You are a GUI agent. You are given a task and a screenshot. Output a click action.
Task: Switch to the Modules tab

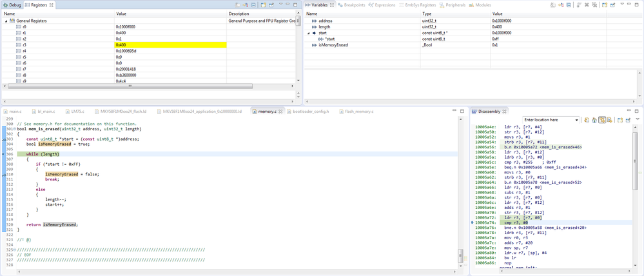[480, 5]
